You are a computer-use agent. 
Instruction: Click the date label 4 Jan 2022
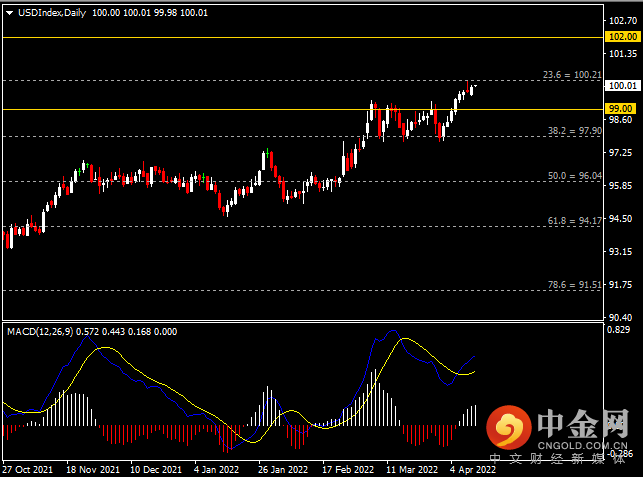(216, 470)
